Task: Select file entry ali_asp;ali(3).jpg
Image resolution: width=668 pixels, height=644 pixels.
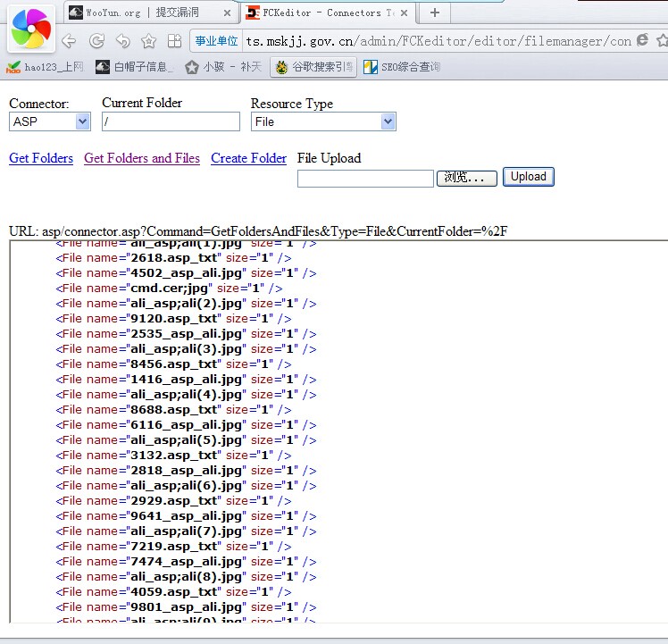Action: (186, 349)
